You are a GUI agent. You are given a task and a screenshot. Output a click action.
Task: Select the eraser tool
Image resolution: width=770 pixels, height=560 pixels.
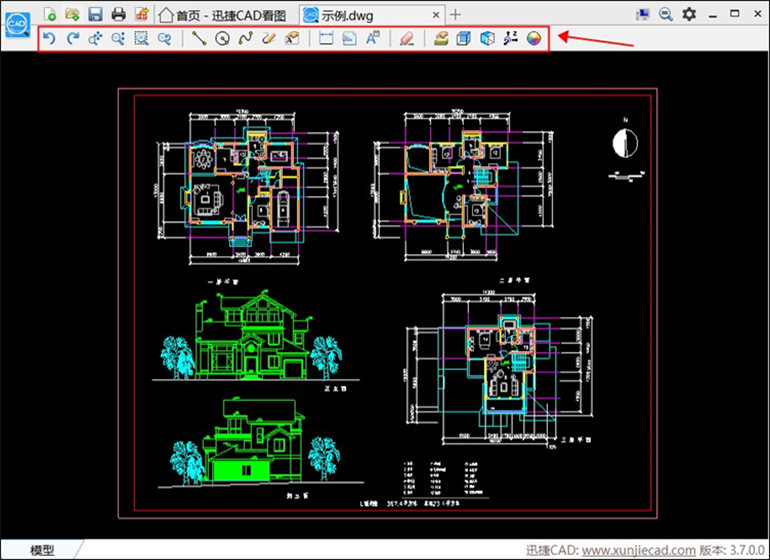(407, 38)
